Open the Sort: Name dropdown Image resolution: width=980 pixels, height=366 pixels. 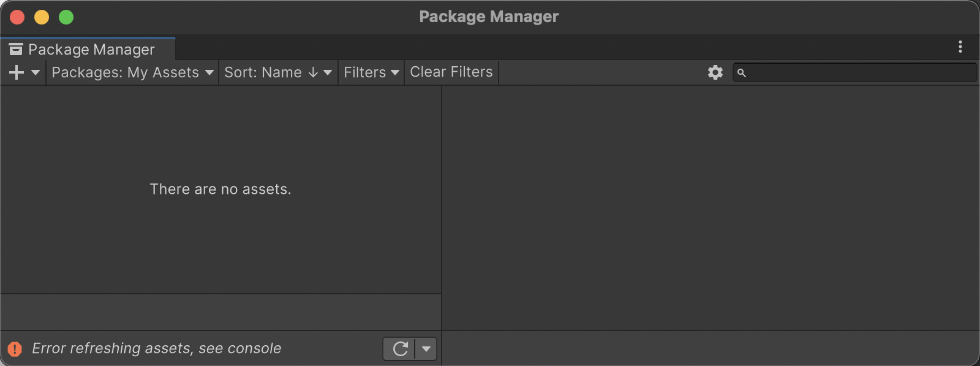tap(278, 72)
